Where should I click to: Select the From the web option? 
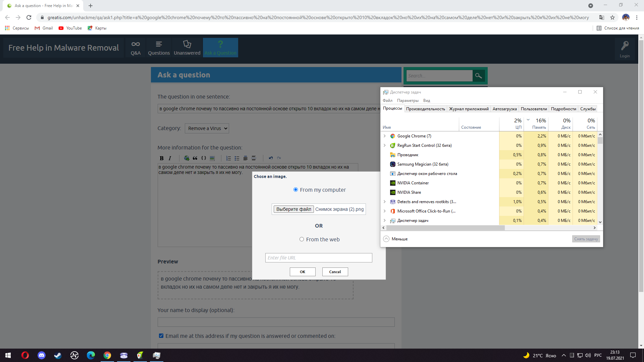[302, 239]
